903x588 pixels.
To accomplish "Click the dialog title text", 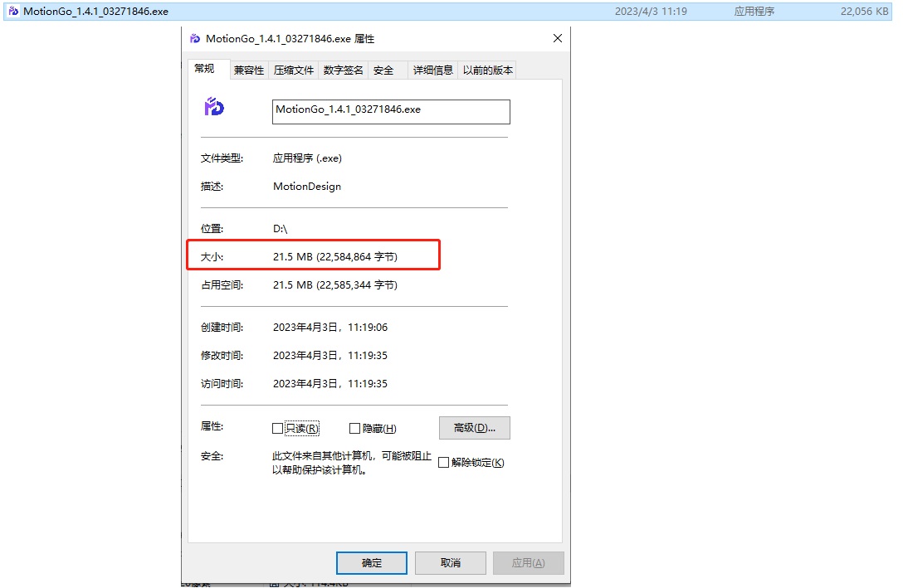I will [290, 38].
